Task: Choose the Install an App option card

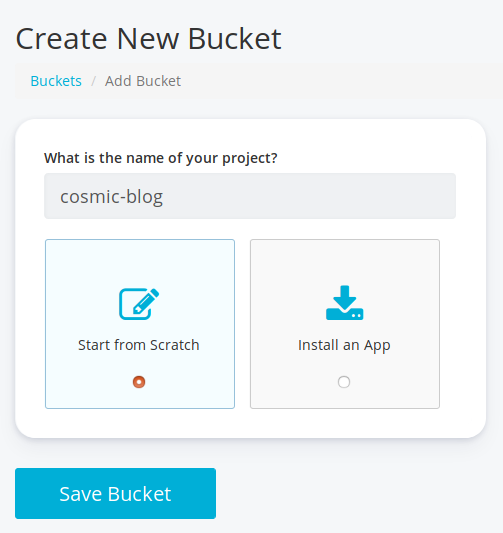Action: click(345, 324)
